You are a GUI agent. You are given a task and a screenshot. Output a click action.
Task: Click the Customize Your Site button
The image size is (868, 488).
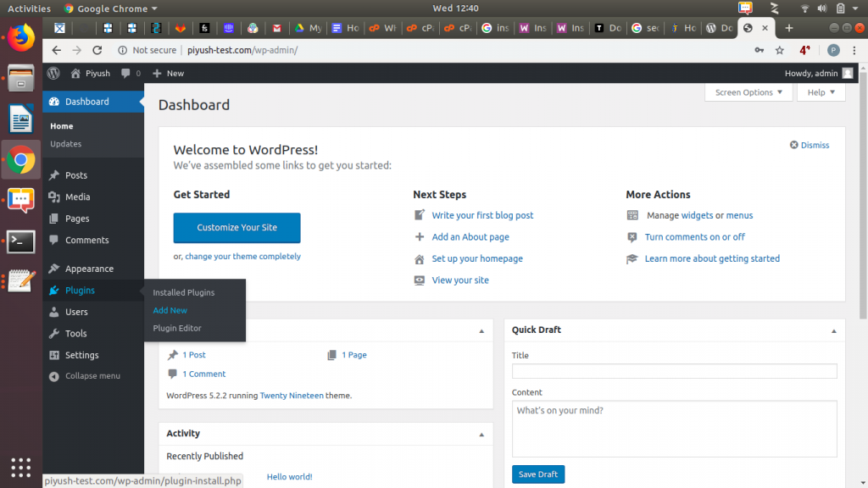tap(237, 228)
